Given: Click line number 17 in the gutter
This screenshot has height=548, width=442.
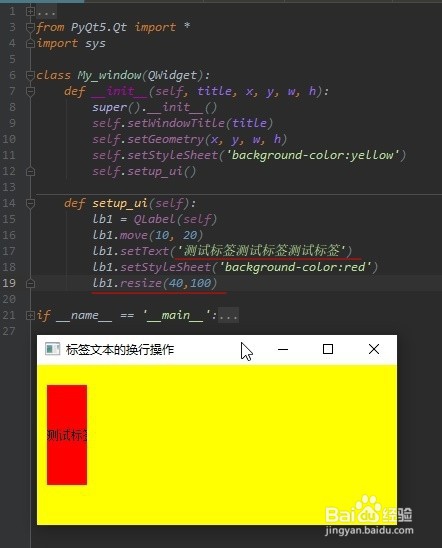Looking at the screenshot, I should 9,251.
